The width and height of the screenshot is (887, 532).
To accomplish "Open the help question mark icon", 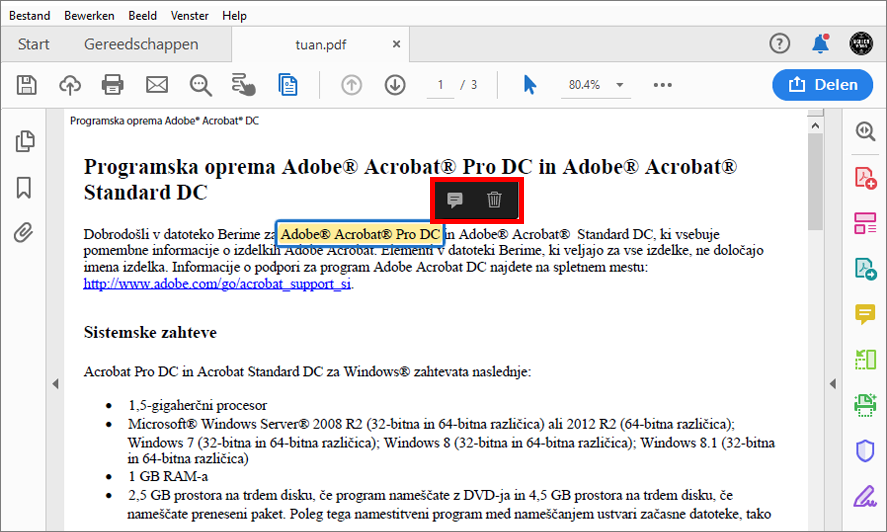I will pyautogui.click(x=780, y=43).
